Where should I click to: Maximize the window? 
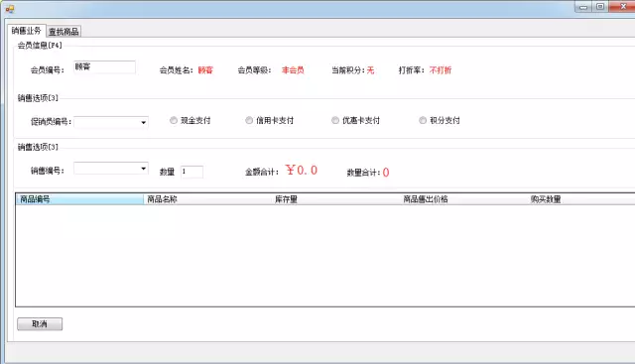[x=600, y=7]
